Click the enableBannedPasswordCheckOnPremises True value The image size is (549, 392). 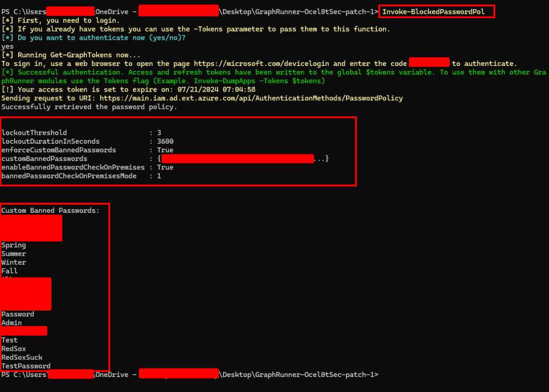coord(165,167)
